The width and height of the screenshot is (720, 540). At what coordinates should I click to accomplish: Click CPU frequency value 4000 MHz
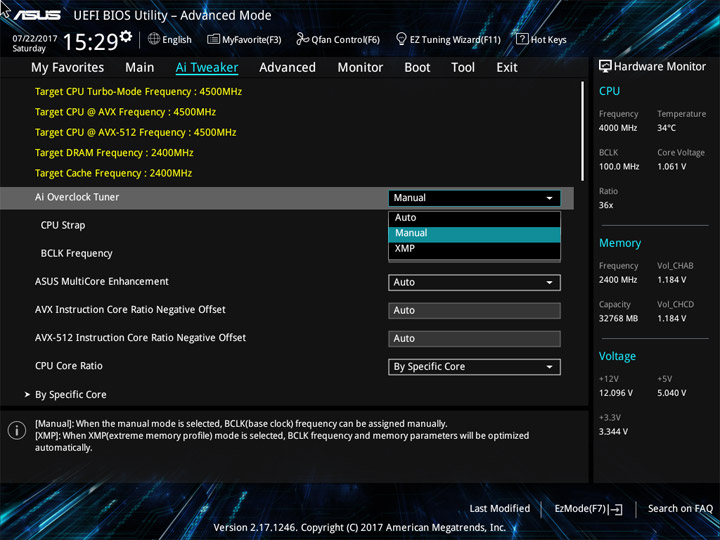(x=618, y=128)
